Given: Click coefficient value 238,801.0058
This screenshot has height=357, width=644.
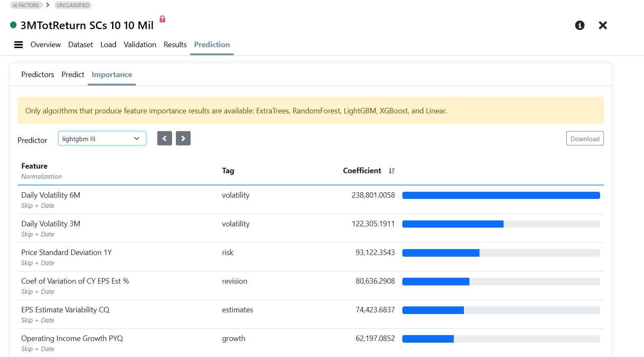Looking at the screenshot, I should click(x=373, y=195).
